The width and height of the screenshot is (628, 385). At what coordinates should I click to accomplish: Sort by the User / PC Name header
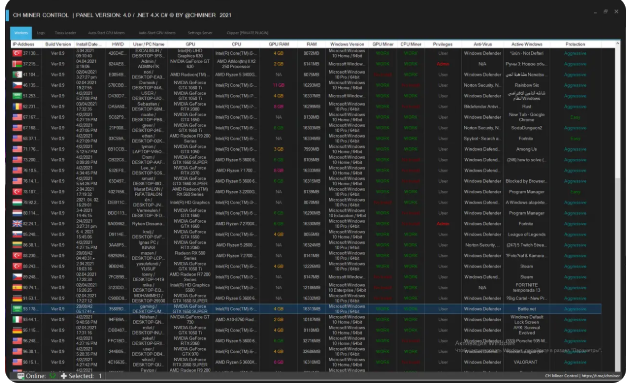tap(148, 44)
